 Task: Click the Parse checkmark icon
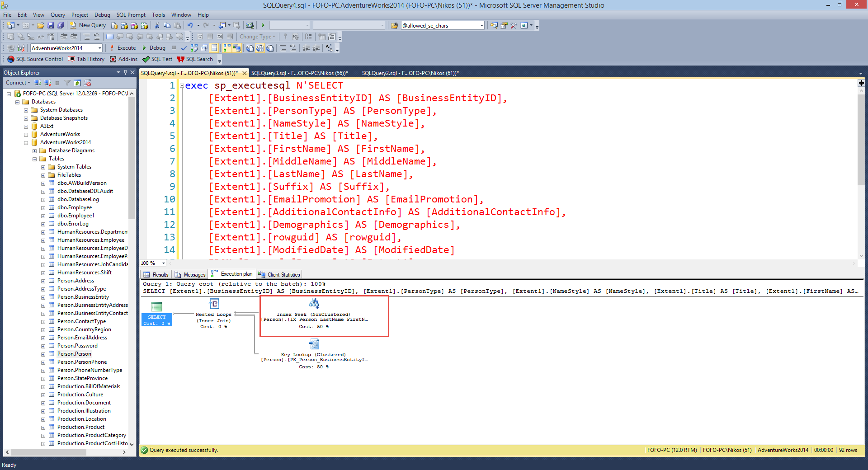click(184, 48)
